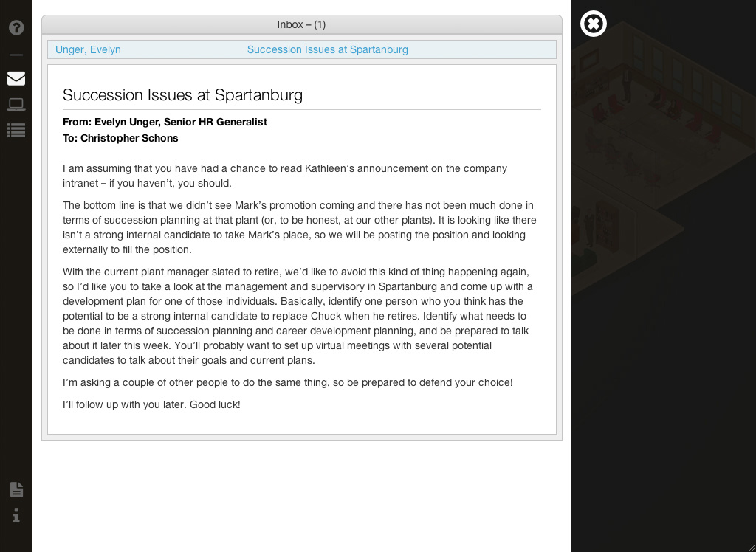Screen dimensions: 756x552
Task: Click the list view icon in sidebar
Action: click(16, 131)
